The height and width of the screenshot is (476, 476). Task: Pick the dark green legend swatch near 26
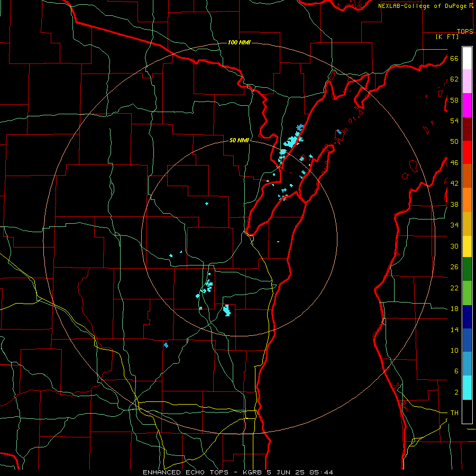(467, 269)
